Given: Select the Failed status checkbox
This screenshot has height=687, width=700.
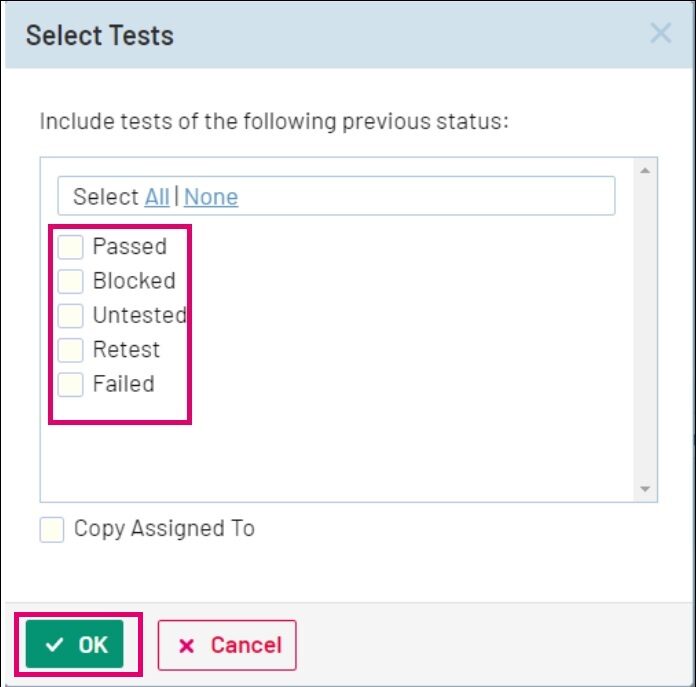Looking at the screenshot, I should pos(71,384).
